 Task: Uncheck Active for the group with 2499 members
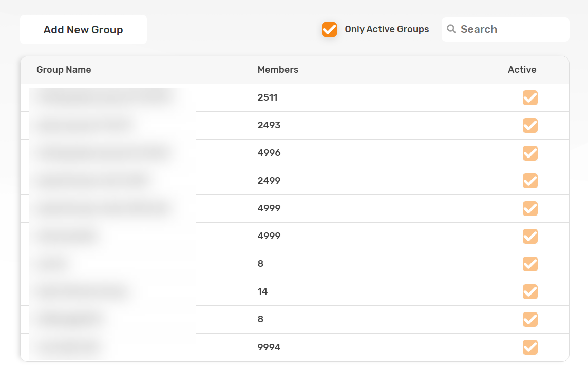click(x=530, y=181)
